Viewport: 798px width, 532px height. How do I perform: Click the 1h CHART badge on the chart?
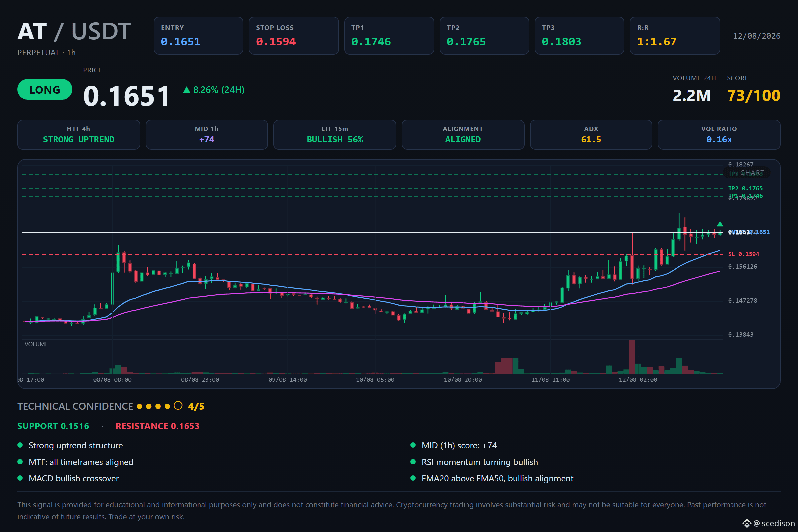[746, 173]
